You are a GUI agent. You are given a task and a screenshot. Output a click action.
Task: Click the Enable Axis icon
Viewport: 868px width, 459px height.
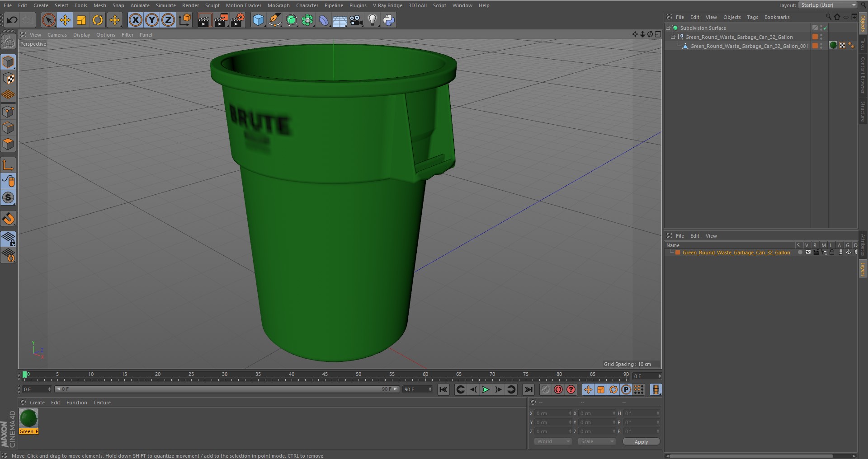coord(8,165)
